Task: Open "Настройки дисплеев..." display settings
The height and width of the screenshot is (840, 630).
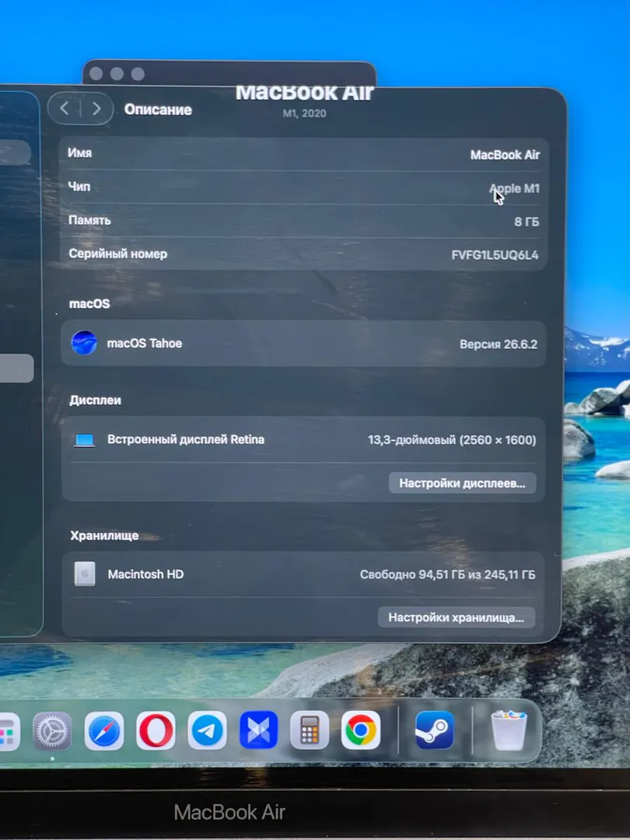Action: point(462,483)
